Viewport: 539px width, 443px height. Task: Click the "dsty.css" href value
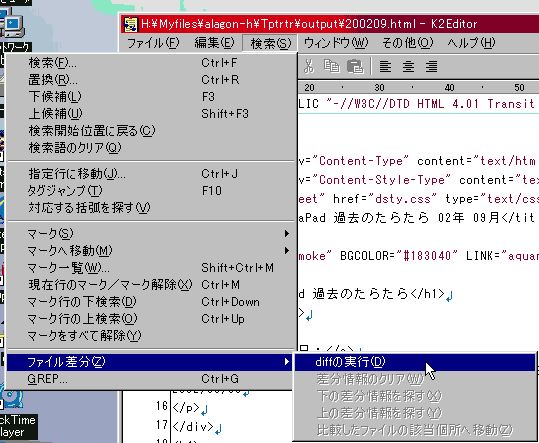[403, 199]
